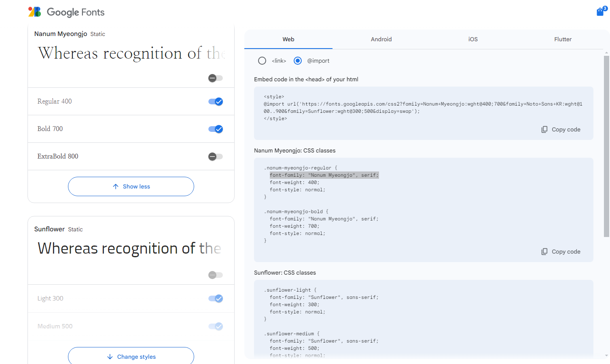Click the Nanum Myeongjo font name

[61, 34]
